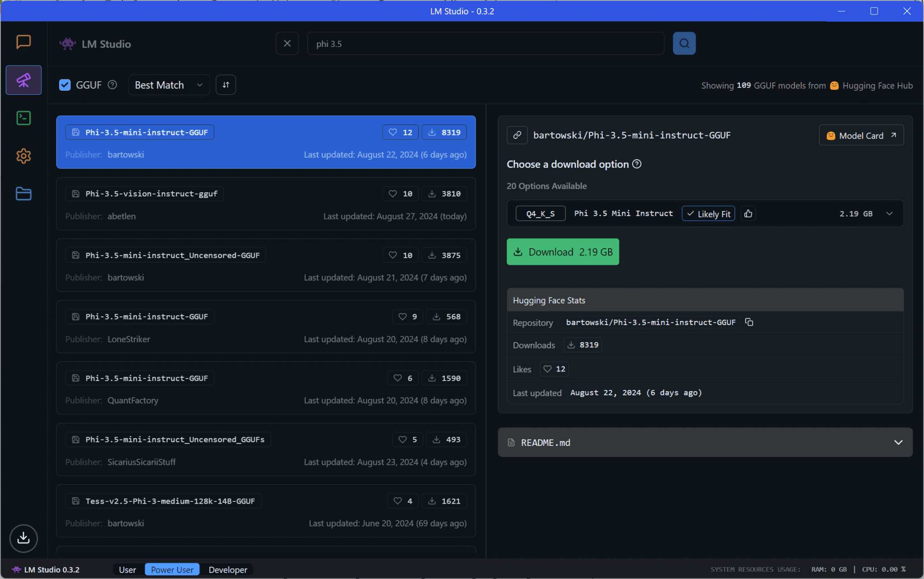This screenshot has width=924, height=579.
Task: Open the Downloads panel at bottom left
Action: [23, 538]
